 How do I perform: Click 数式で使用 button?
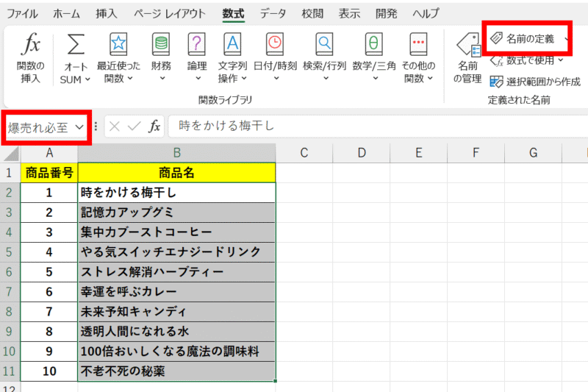click(522, 60)
